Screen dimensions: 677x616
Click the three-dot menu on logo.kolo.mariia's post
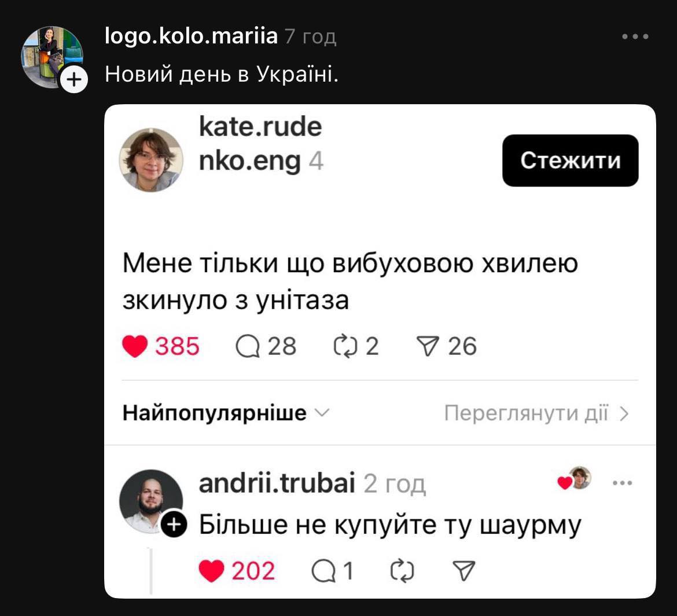[635, 37]
